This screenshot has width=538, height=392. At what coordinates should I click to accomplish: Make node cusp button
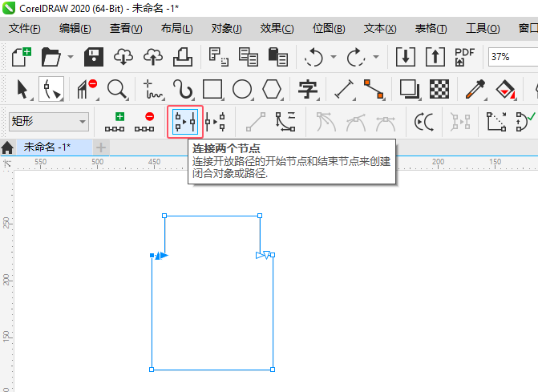pos(326,122)
